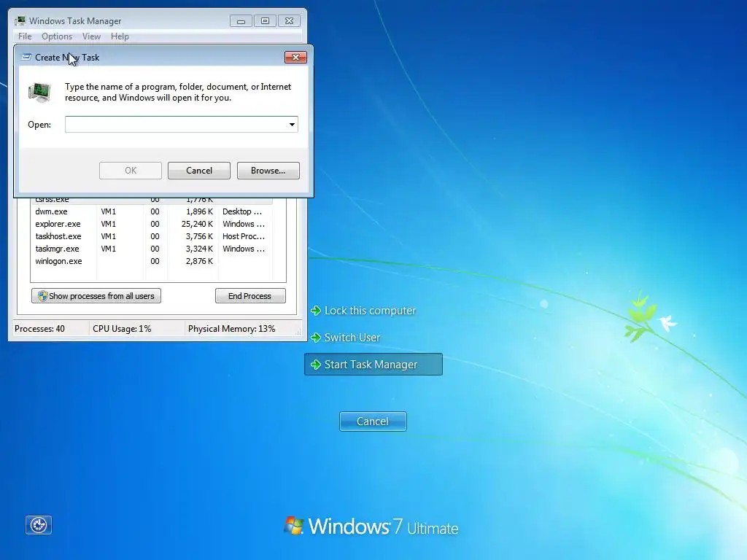Click the Start Task Manager option

point(373,365)
